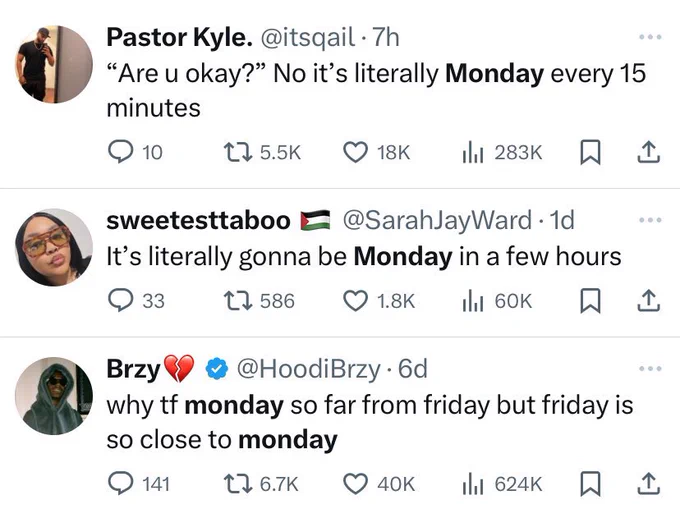View Brzy's hooded profile picture
This screenshot has width=680, height=518.
coord(54,396)
